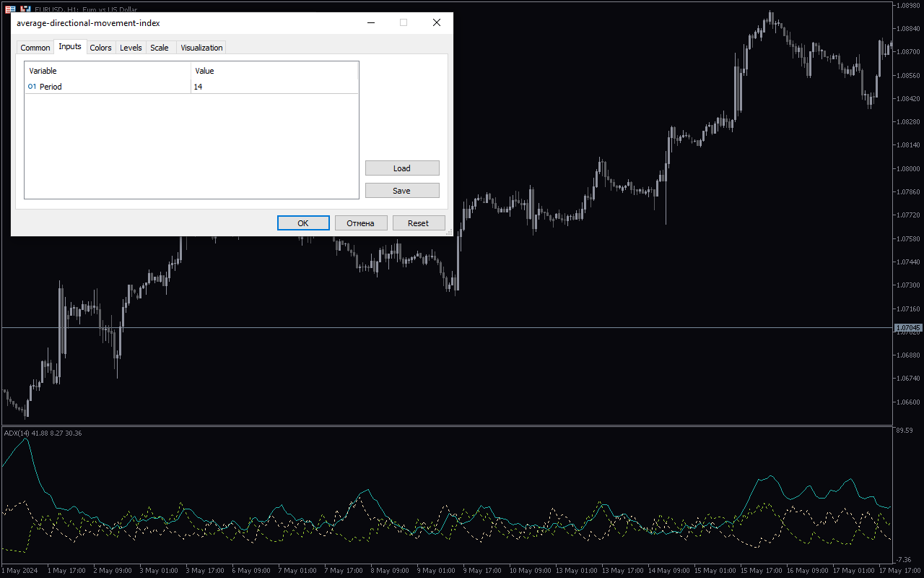Screen dimensions: 924x578
Task: Click the Load button
Action: tap(402, 168)
